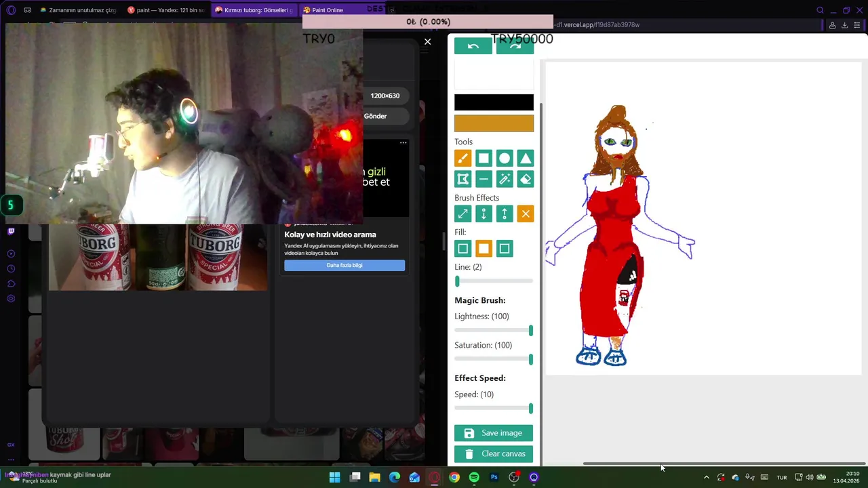The image size is (868, 488).
Task: Select the highlighted middle fill mode
Action: point(484,249)
